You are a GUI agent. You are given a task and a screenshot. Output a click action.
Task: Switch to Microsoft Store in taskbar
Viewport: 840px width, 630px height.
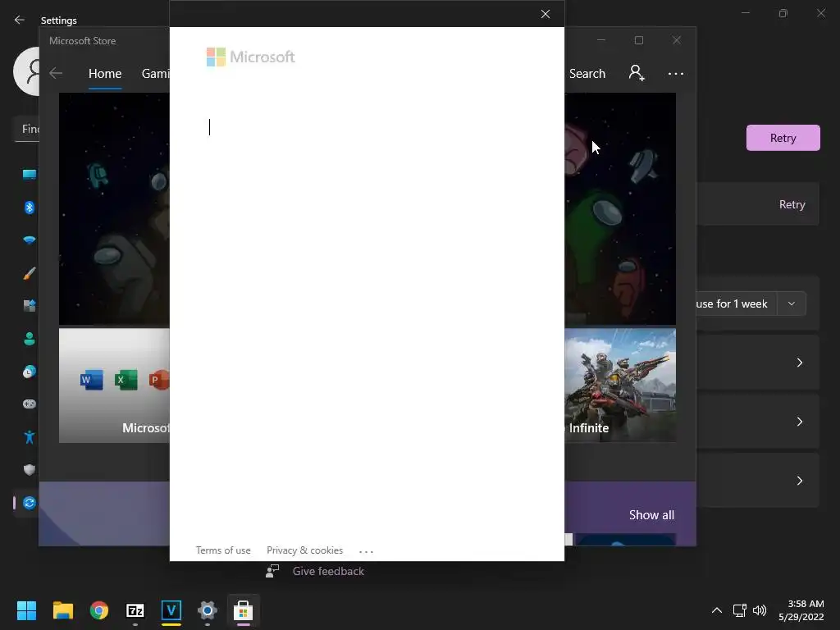243,610
